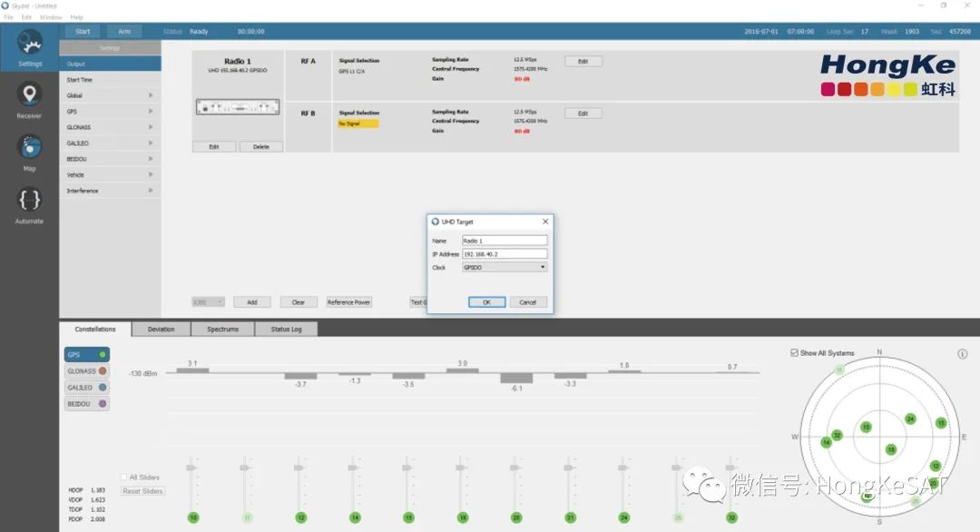This screenshot has width=980, height=532.
Task: Close the UHD Target dialog with X
Action: [545, 222]
